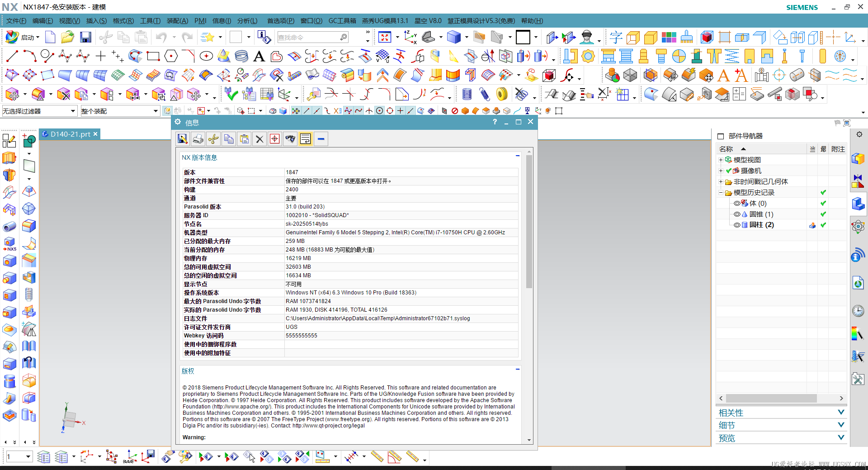Screen dimensions: 868x470
Task: Select the Ellipse tool
Action: pyautogui.click(x=206, y=56)
